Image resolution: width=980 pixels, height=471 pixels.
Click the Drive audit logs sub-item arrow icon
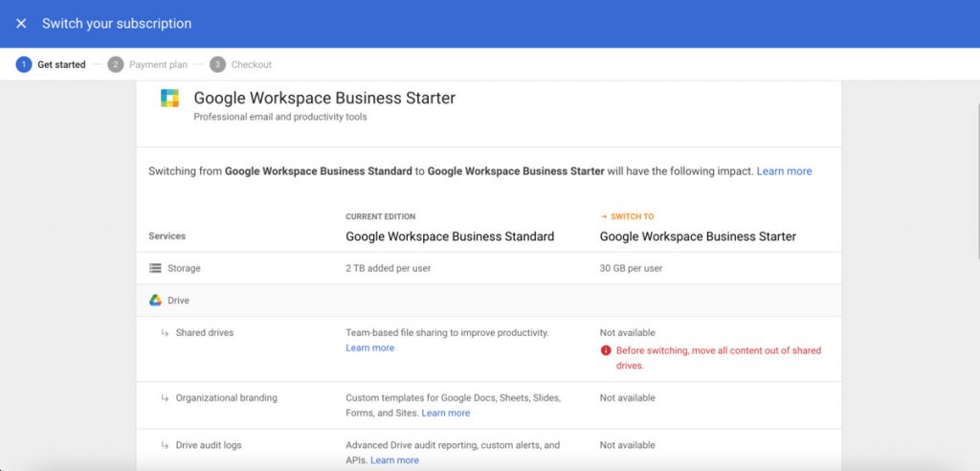tap(165, 445)
